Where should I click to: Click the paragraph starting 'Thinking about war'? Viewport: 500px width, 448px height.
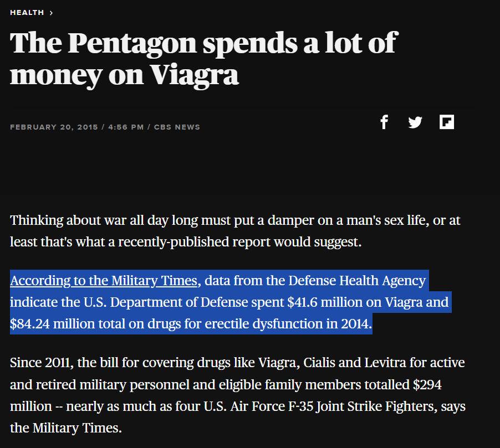(x=235, y=231)
